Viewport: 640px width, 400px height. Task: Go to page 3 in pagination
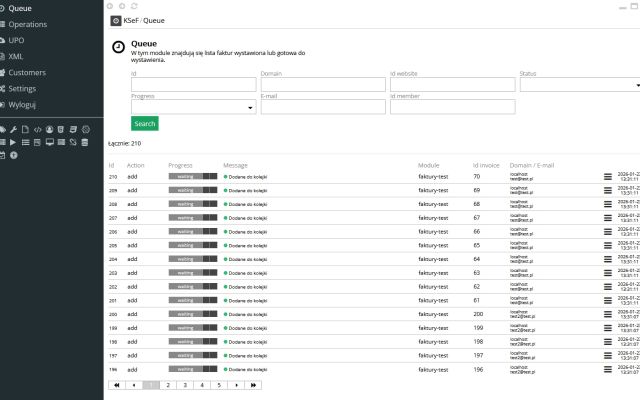pos(185,384)
